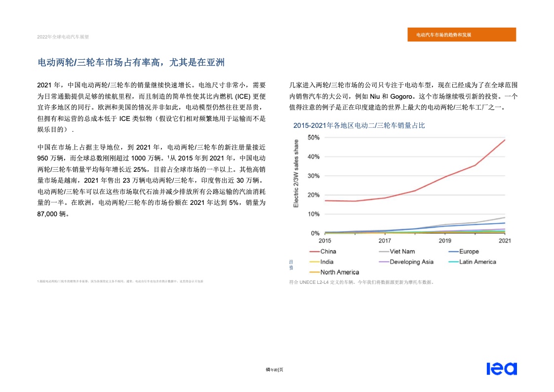Click the footnote 1 text at bottom left
The width and height of the screenshot is (554, 392).
[x=120, y=281]
